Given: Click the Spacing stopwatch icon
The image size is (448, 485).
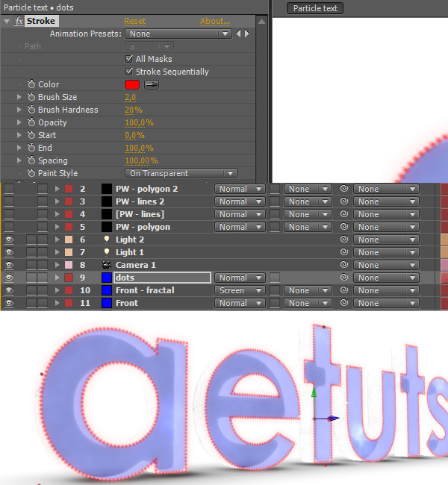Looking at the screenshot, I should pos(31,160).
